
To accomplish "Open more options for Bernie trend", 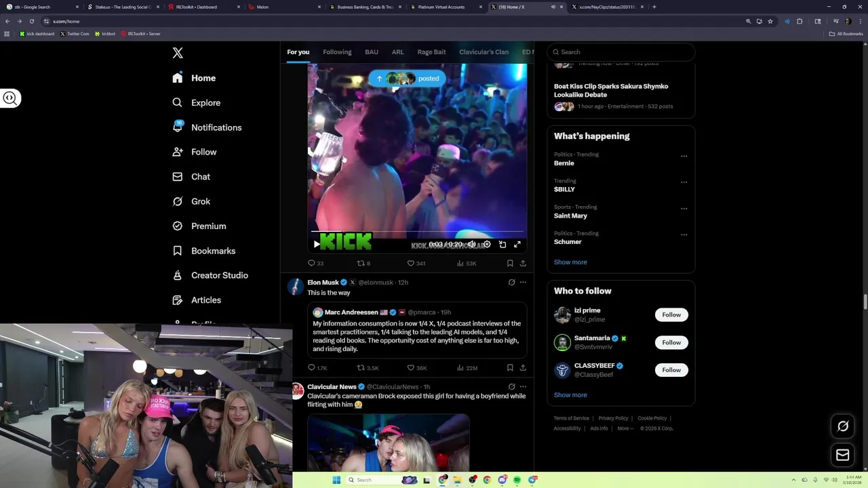I will [684, 157].
